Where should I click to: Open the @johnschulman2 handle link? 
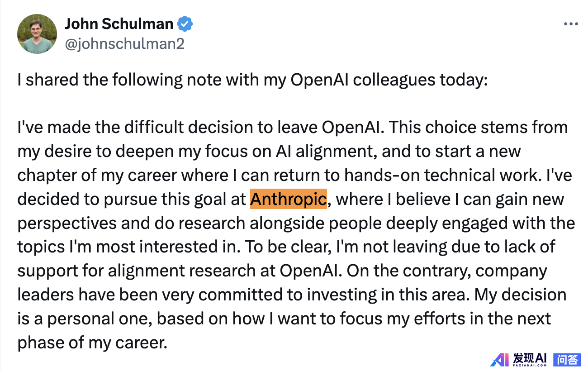(124, 43)
